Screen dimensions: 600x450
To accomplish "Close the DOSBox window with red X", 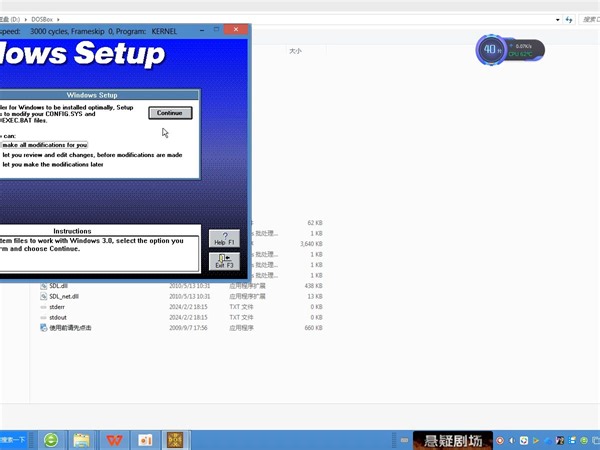I will [x=236, y=29].
